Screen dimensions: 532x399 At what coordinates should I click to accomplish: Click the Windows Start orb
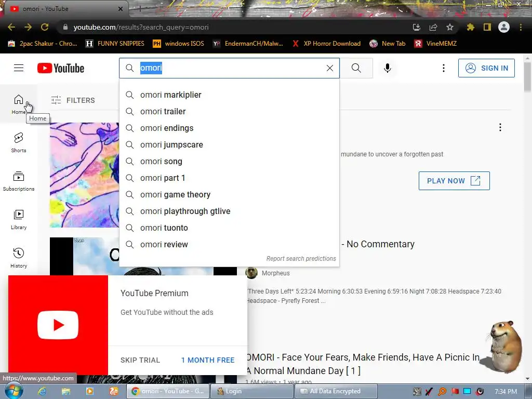[x=14, y=391]
